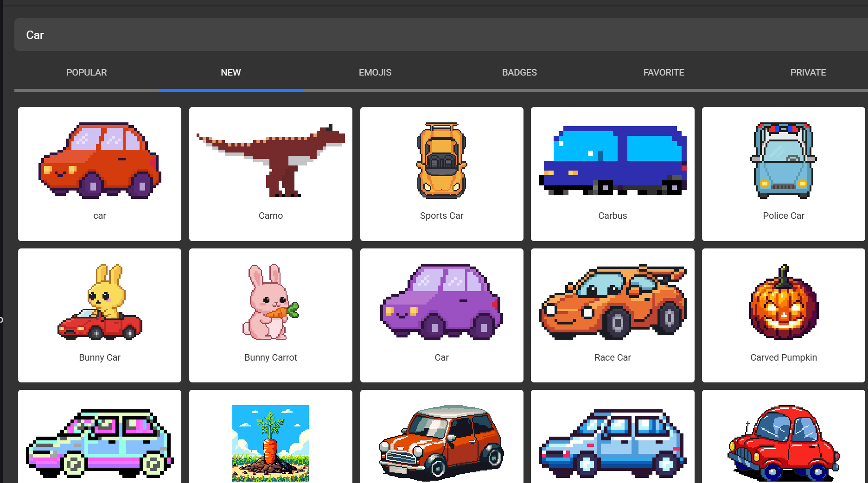Select the Bunny Car image
868x483 pixels.
100,302
